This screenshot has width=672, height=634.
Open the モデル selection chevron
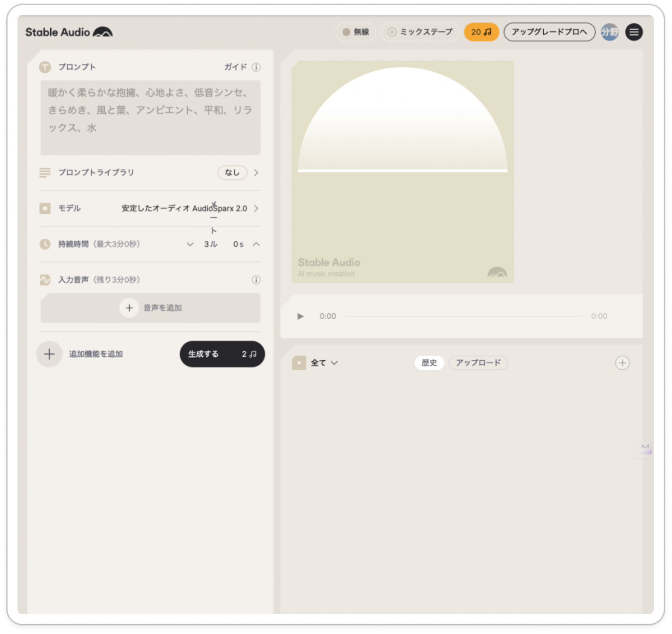[257, 208]
